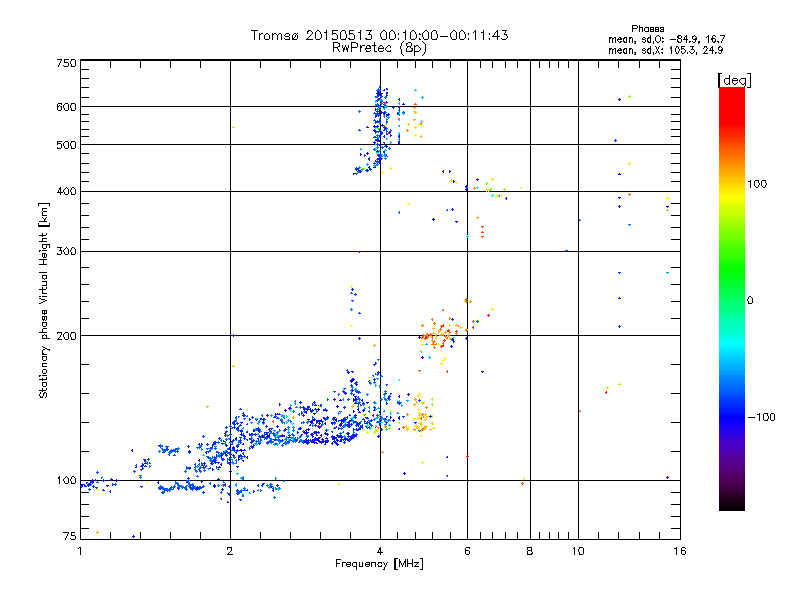Click the y-axis tick label "500"
Screen dimensions: 800x600
click(66, 145)
